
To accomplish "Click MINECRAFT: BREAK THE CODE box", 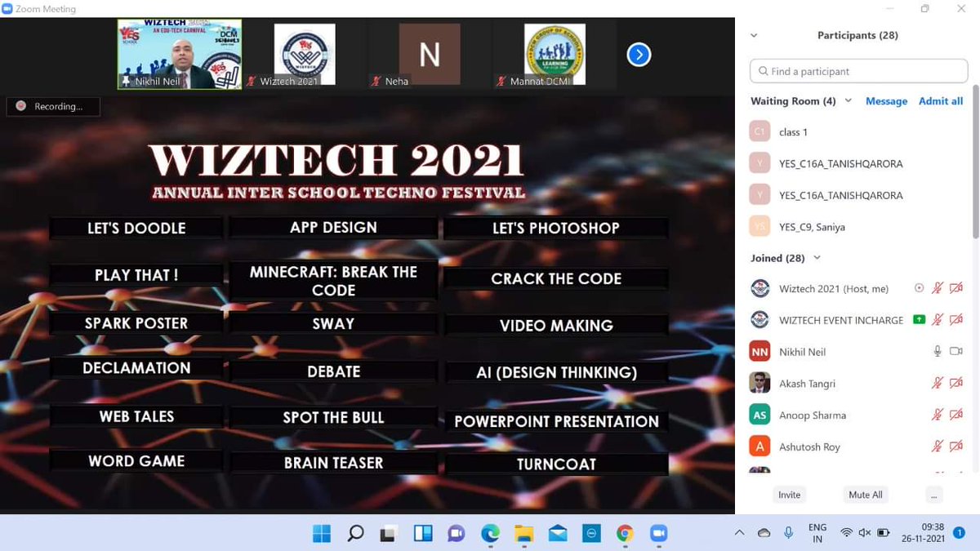I will (333, 281).
